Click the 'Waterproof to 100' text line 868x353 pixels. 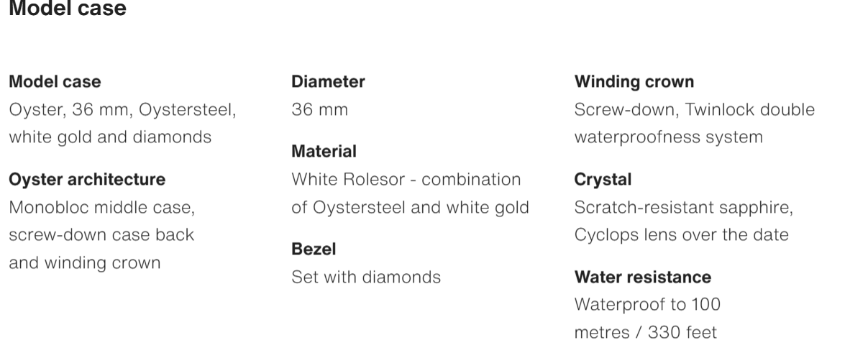(x=647, y=305)
